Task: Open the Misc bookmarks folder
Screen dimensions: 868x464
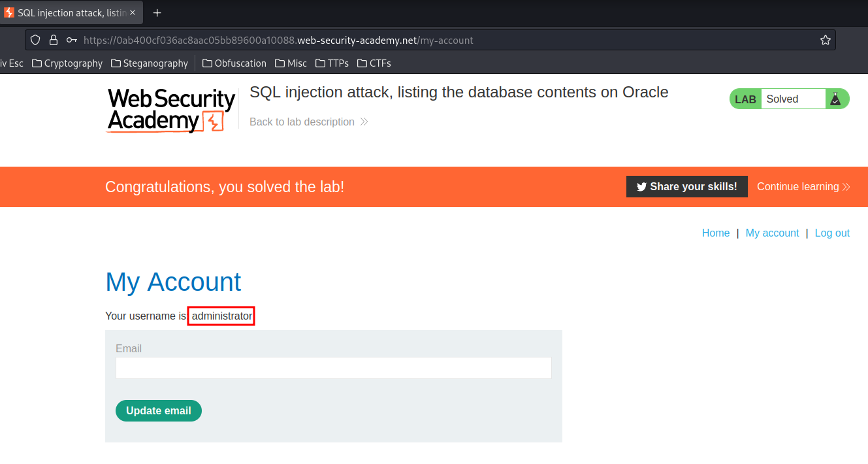Action: point(291,63)
